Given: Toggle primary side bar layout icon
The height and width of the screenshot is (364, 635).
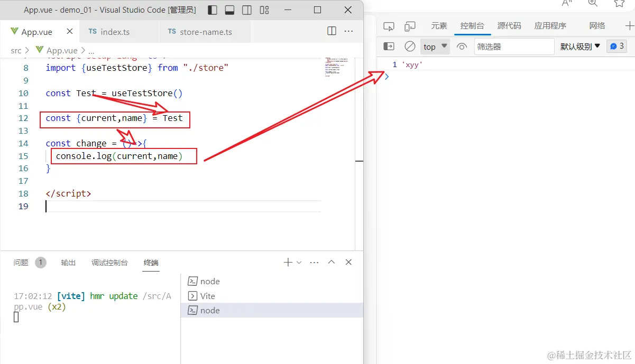Looking at the screenshot, I should click(213, 10).
